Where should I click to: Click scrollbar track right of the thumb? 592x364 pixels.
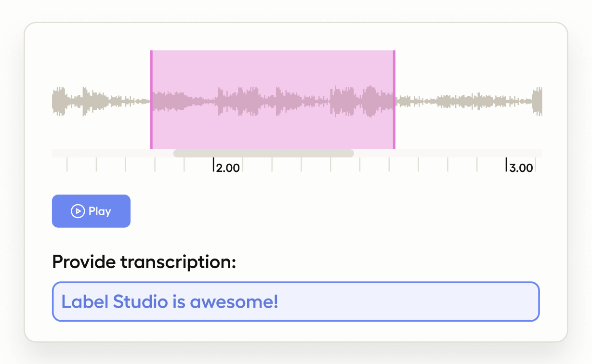tap(448, 154)
